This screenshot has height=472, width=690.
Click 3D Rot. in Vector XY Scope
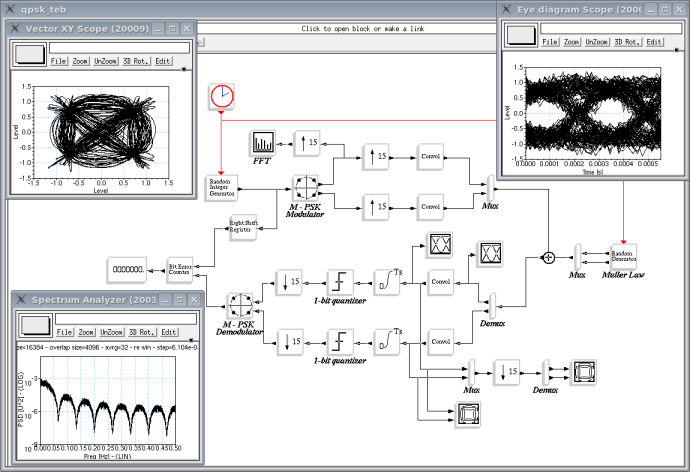click(x=136, y=61)
